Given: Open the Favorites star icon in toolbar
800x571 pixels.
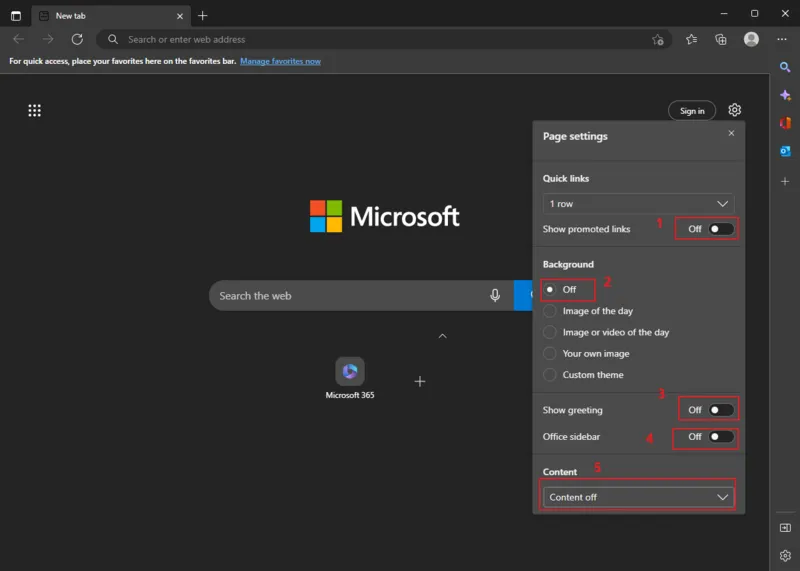Looking at the screenshot, I should 692,40.
